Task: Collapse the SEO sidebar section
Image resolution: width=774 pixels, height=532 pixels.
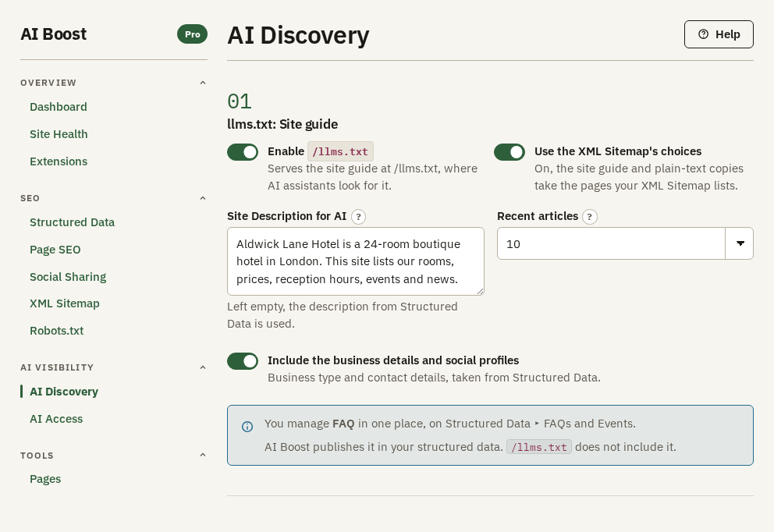Action: point(202,198)
